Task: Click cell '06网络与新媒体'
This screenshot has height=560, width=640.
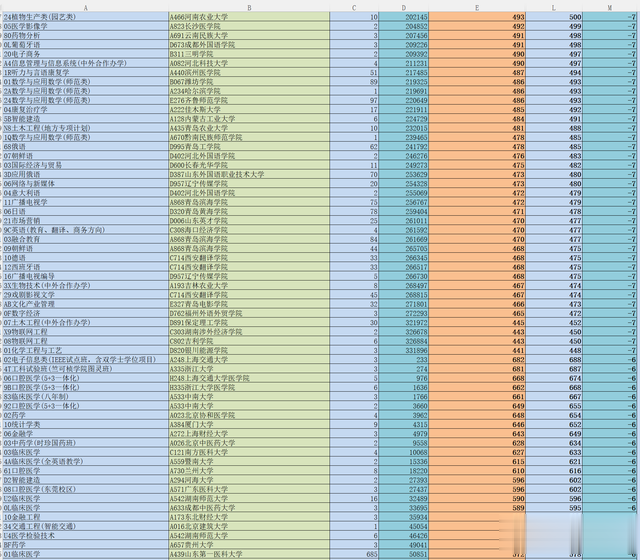Action: coord(85,184)
